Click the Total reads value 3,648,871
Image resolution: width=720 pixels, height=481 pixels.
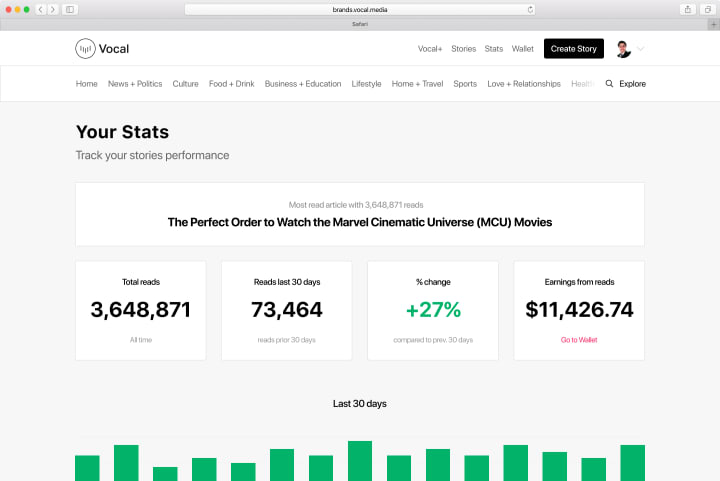(x=141, y=309)
